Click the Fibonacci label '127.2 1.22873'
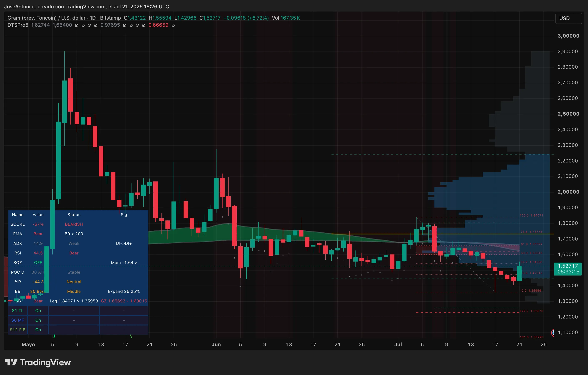The width and height of the screenshot is (588, 375). click(x=531, y=311)
